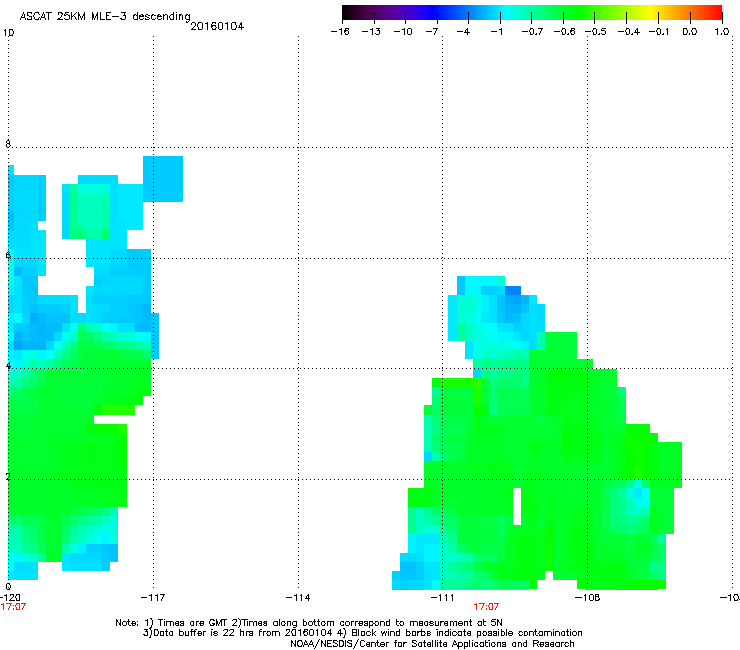Click the white gap inside the right green swath

click(x=517, y=506)
